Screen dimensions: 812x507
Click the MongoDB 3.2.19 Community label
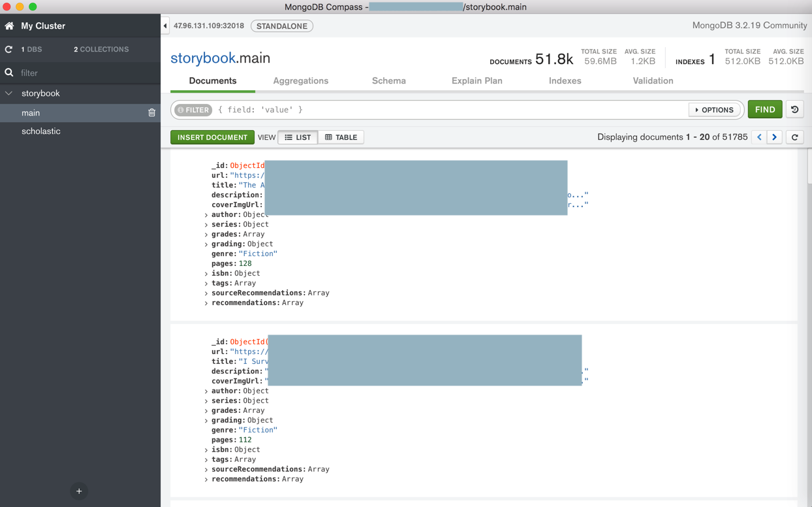(x=749, y=25)
